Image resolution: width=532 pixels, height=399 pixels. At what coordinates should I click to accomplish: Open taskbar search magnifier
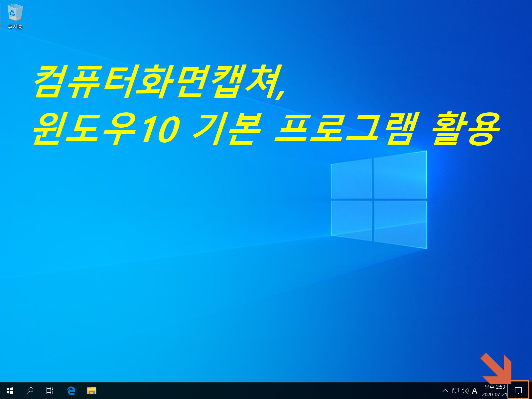pos(30,391)
